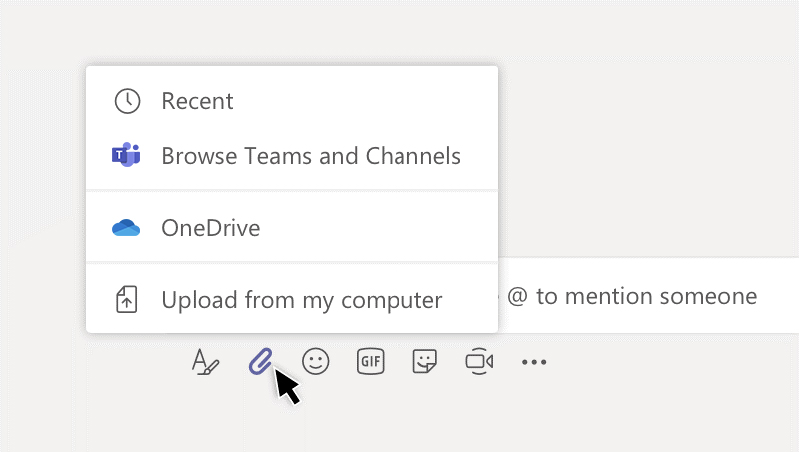Click the clock icon beside Recent

coord(127,101)
